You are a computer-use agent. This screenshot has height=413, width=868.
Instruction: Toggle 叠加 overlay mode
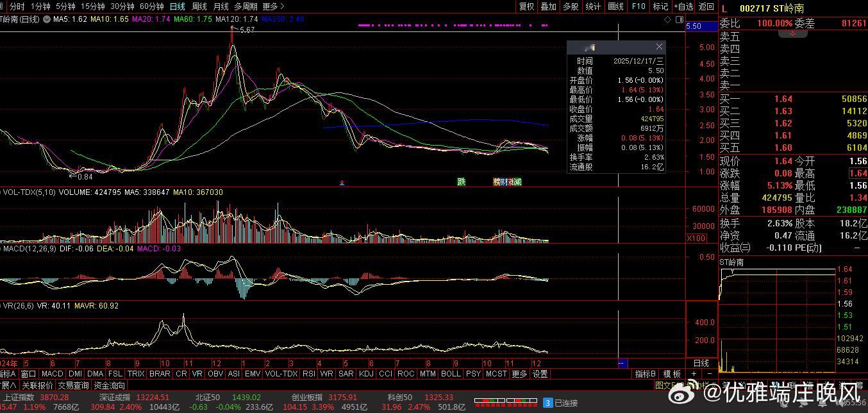pos(548,6)
